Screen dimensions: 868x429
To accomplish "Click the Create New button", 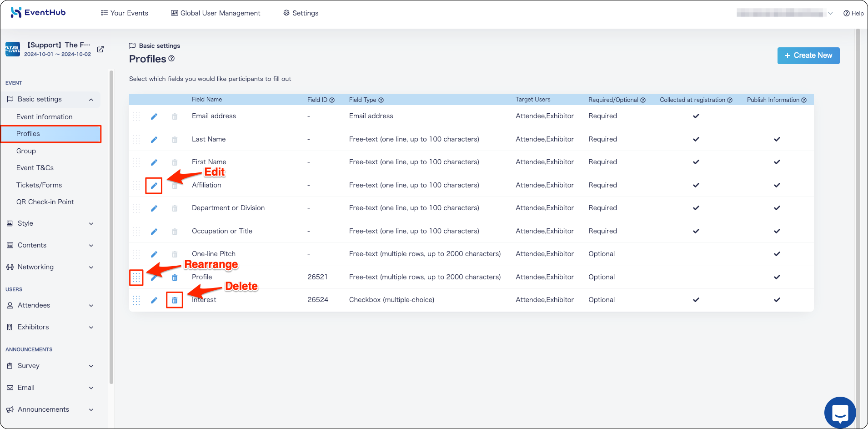I will [x=808, y=56].
